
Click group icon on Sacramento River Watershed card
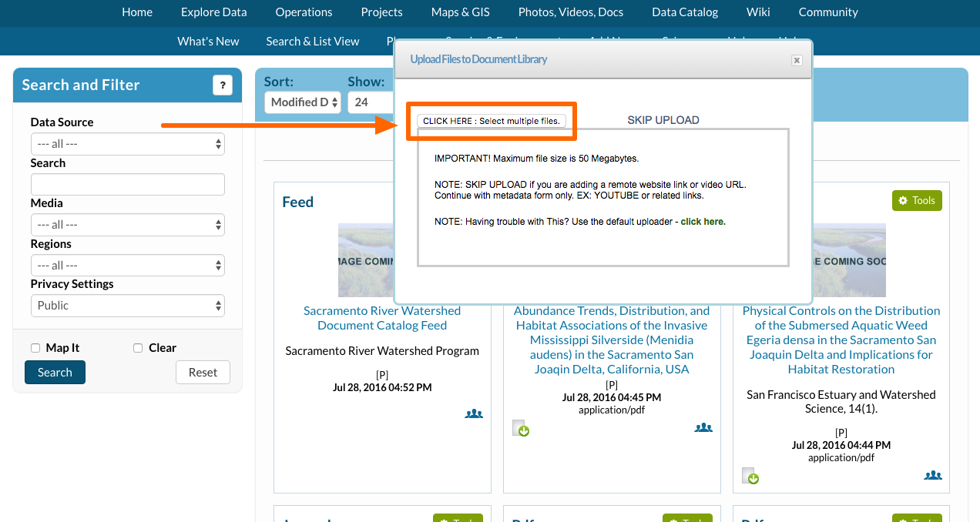click(474, 413)
